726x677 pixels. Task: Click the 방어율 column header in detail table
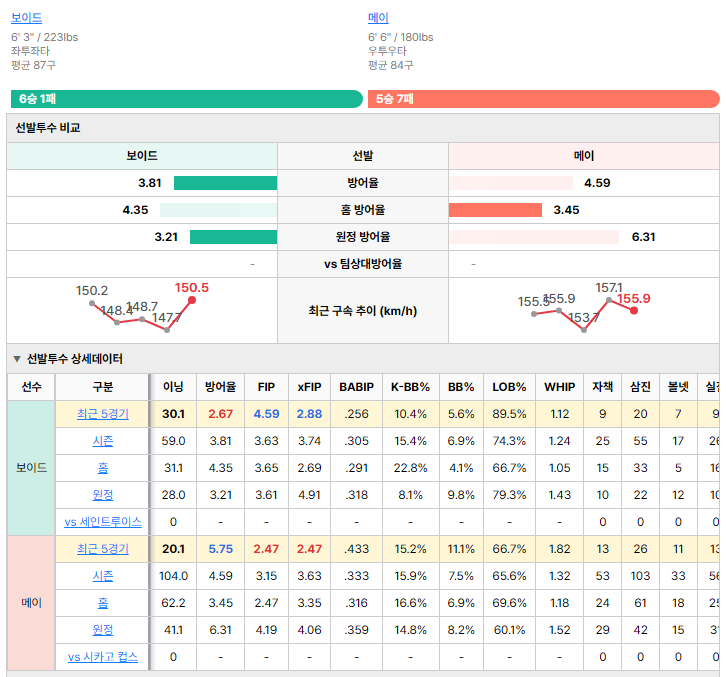tap(220, 387)
